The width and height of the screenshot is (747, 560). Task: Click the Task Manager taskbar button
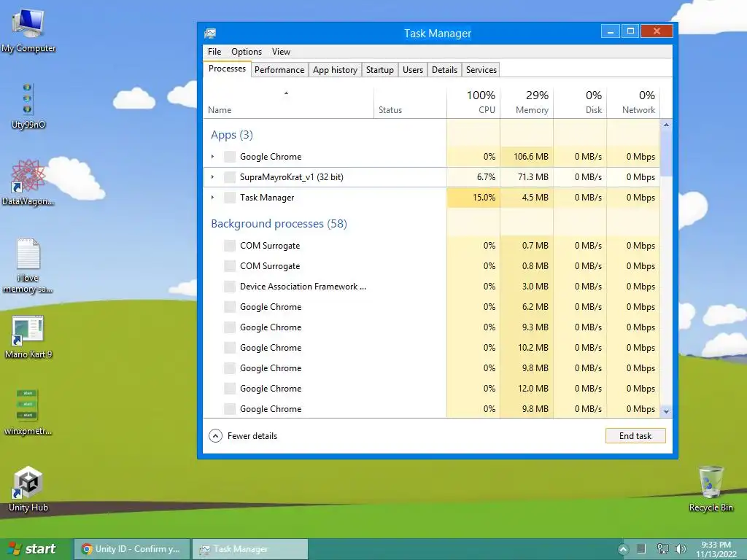click(x=251, y=549)
